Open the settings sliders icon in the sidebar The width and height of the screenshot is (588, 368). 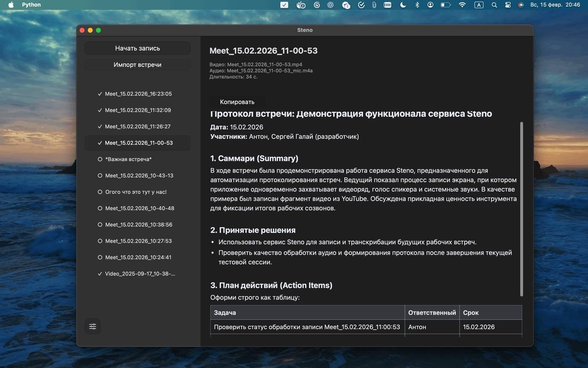coord(92,326)
